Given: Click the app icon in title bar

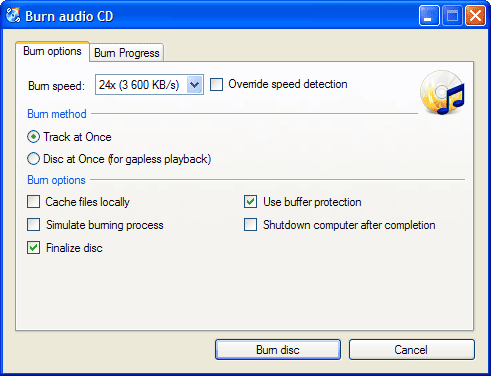Looking at the screenshot, I should tap(13, 15).
